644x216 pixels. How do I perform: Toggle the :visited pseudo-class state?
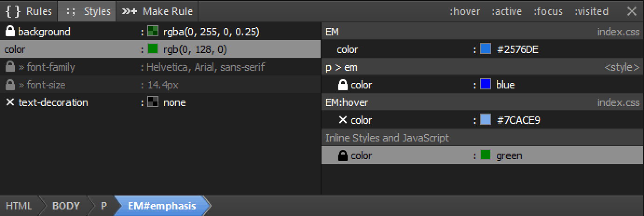click(591, 11)
